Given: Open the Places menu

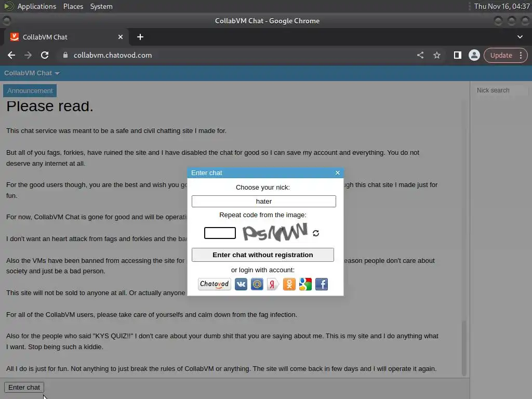Looking at the screenshot, I should (73, 6).
